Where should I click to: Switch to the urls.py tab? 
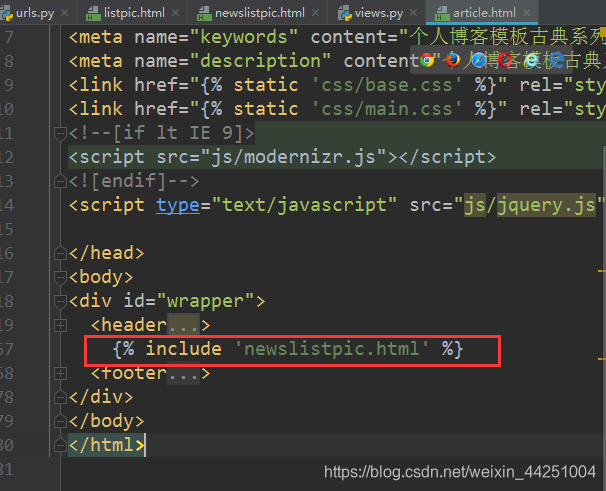[x=34, y=13]
